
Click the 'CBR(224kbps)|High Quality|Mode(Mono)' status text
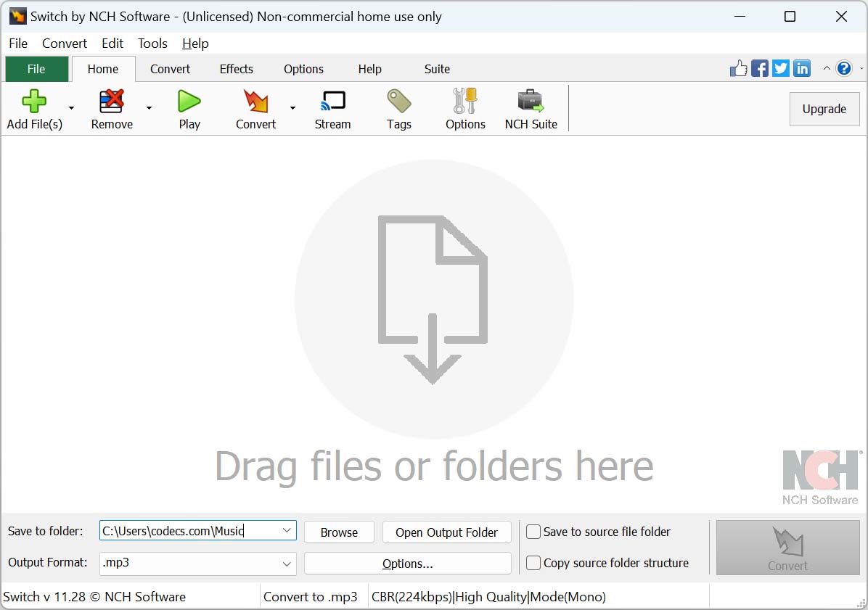pos(489,597)
